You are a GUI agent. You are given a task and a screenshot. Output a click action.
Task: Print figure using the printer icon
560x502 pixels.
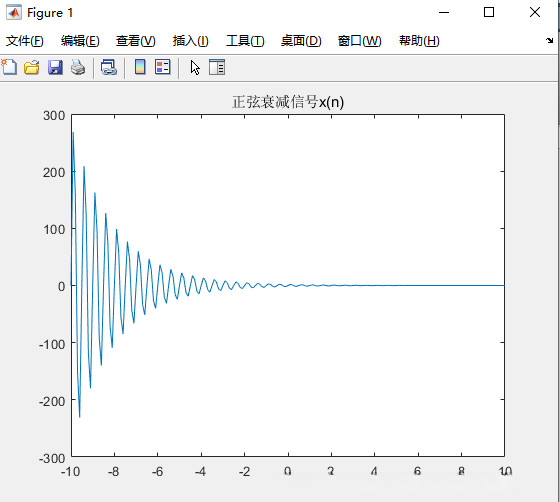78,67
